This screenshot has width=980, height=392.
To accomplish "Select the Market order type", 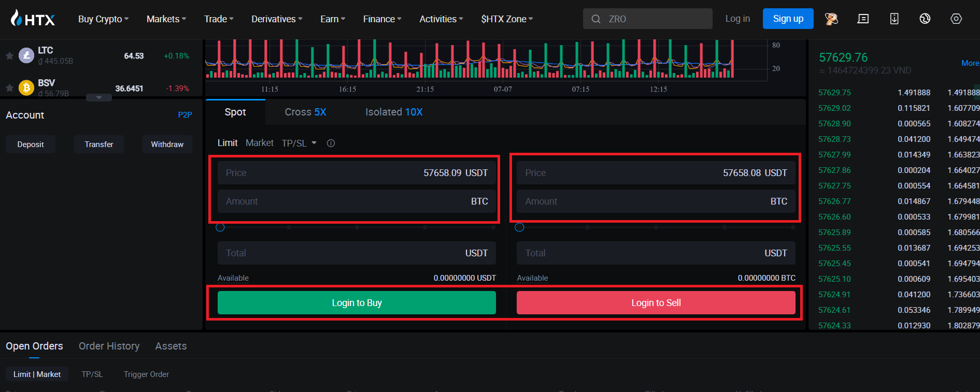I will [260, 143].
